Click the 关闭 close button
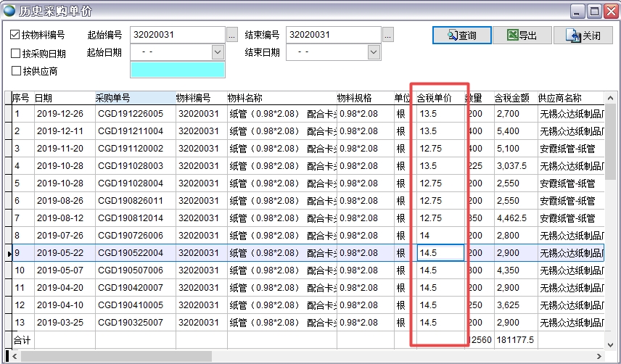 [583, 35]
